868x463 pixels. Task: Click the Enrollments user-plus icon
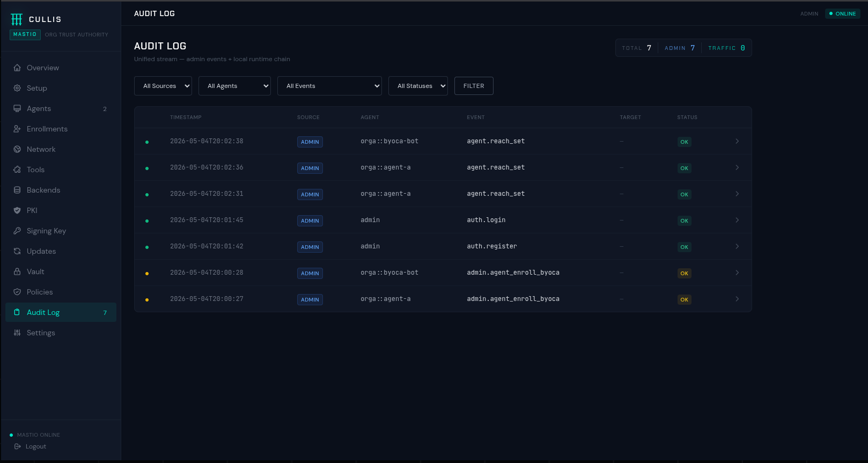(x=17, y=129)
